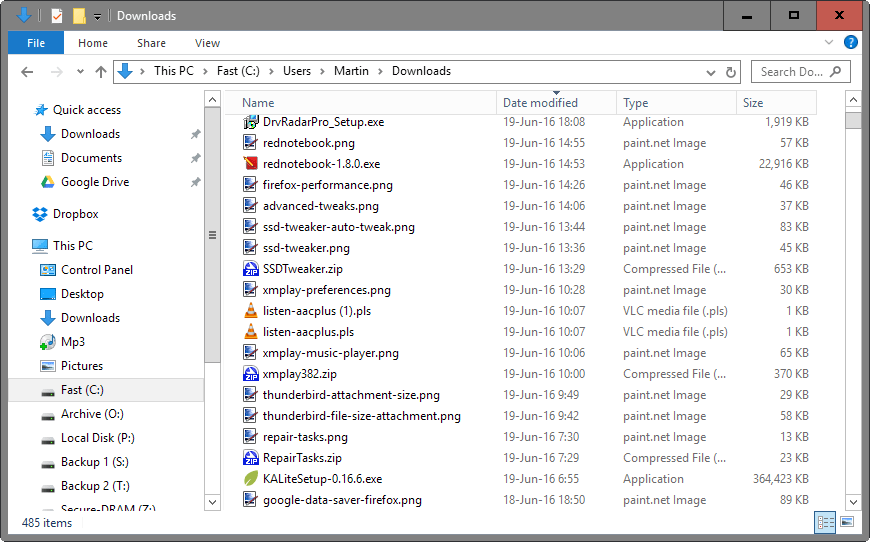Select the listen-aacplus (1).pls VLC icon
The width and height of the screenshot is (870, 542).
(251, 311)
